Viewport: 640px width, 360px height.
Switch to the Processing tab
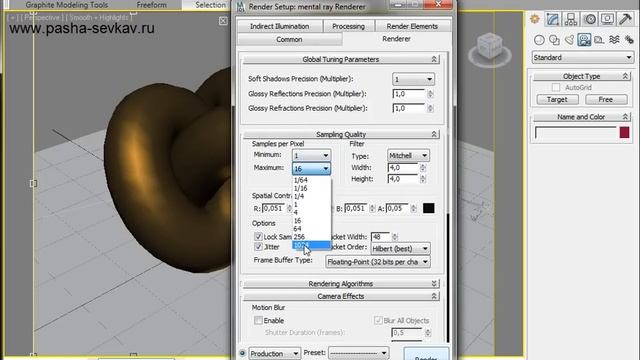pyautogui.click(x=348, y=26)
